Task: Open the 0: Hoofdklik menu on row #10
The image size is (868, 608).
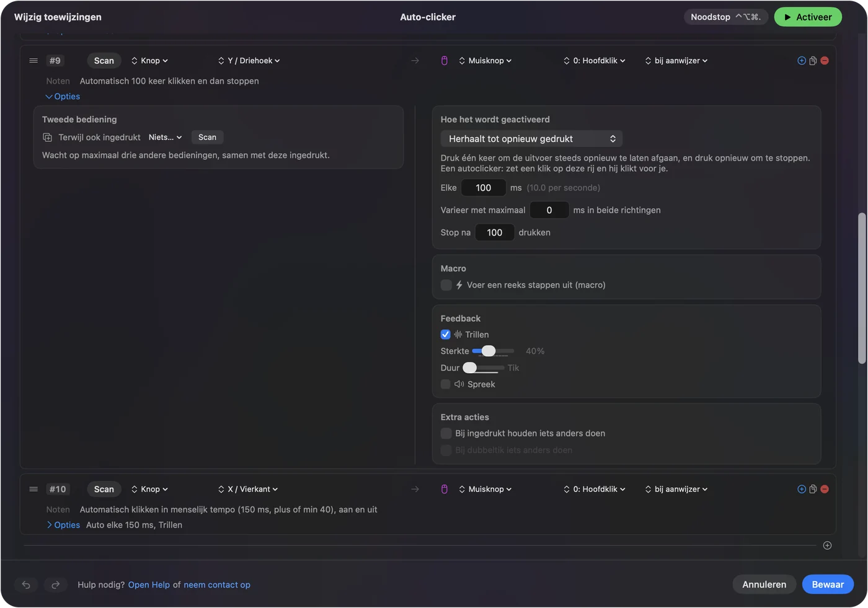Action: coord(595,489)
